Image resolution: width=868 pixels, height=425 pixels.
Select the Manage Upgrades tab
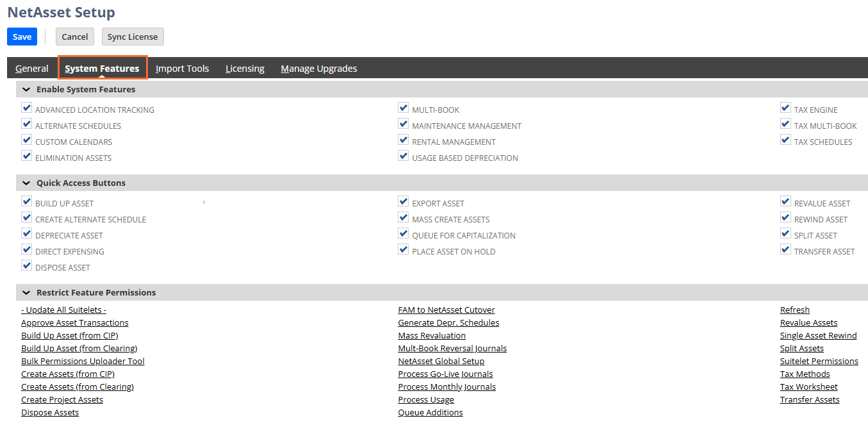pos(318,69)
